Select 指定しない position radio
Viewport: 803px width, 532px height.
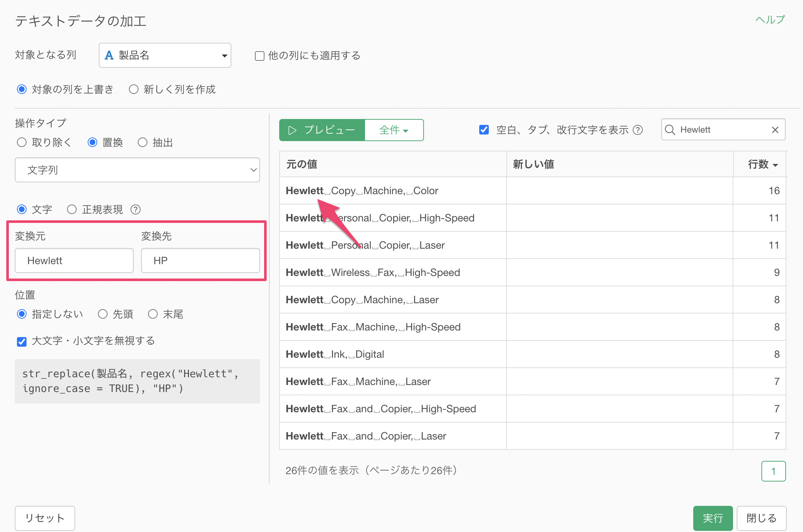[22, 314]
